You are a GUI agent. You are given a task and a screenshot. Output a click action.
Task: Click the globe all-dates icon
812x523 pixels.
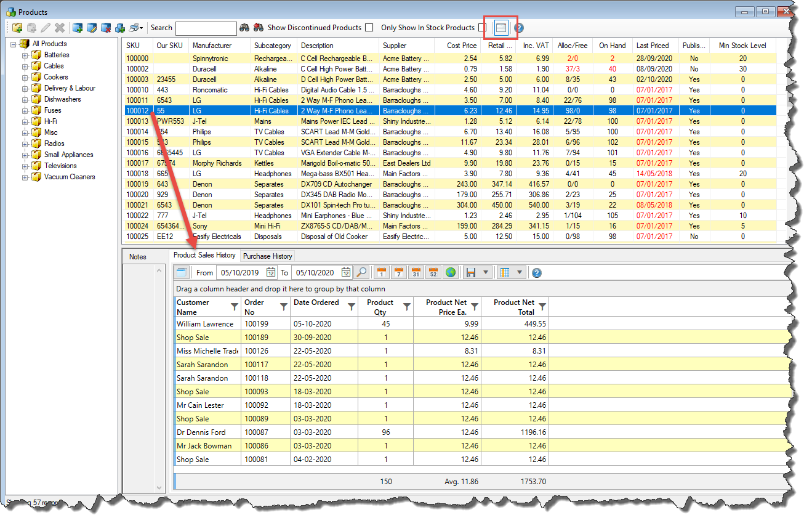pyautogui.click(x=451, y=272)
